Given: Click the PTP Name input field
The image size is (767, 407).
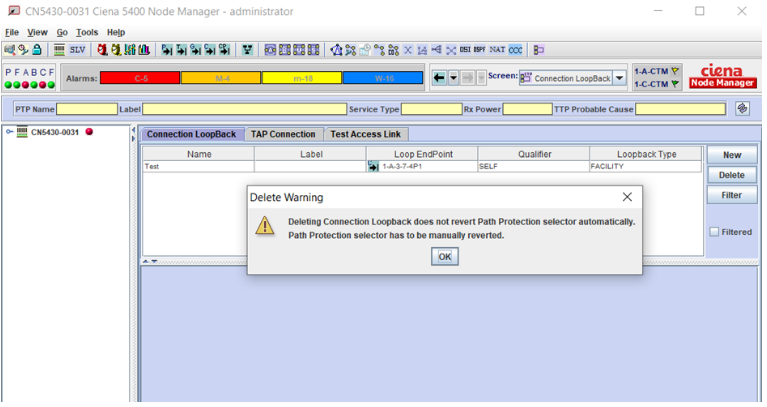Looking at the screenshot, I should click(x=87, y=108).
